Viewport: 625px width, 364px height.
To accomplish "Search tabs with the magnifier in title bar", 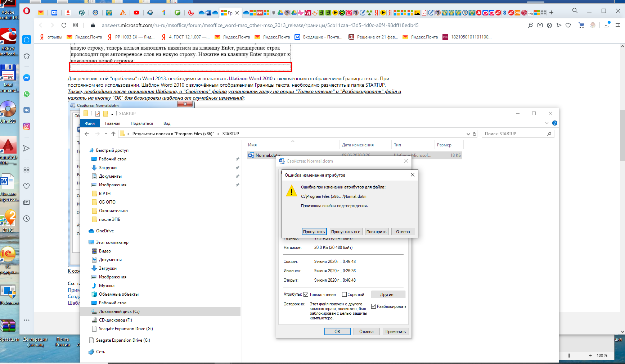I will (575, 11).
